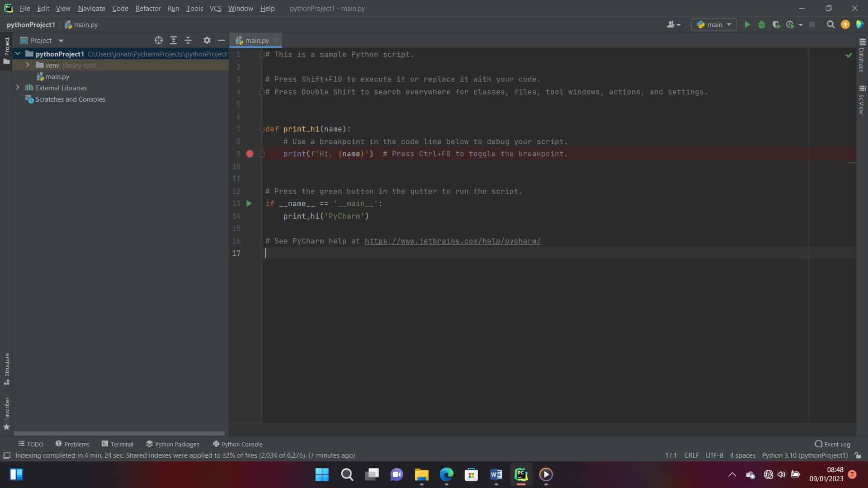Select Opened File in Project view
Image resolution: width=868 pixels, height=488 pixels.
[x=159, y=40]
